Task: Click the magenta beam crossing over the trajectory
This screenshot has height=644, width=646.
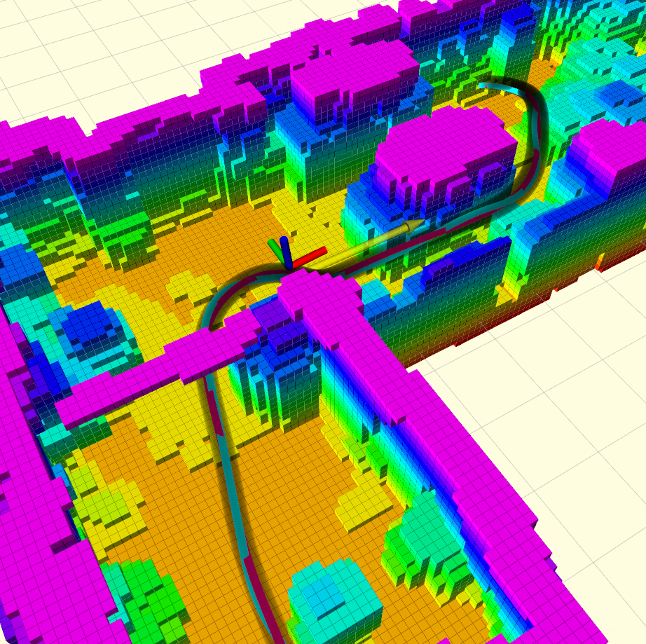Action: (160, 371)
